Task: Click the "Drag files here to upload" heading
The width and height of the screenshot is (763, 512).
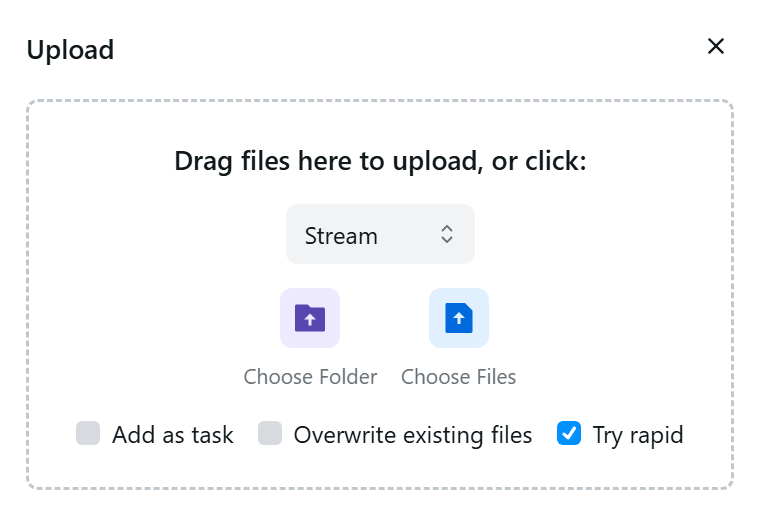Action: tap(380, 161)
